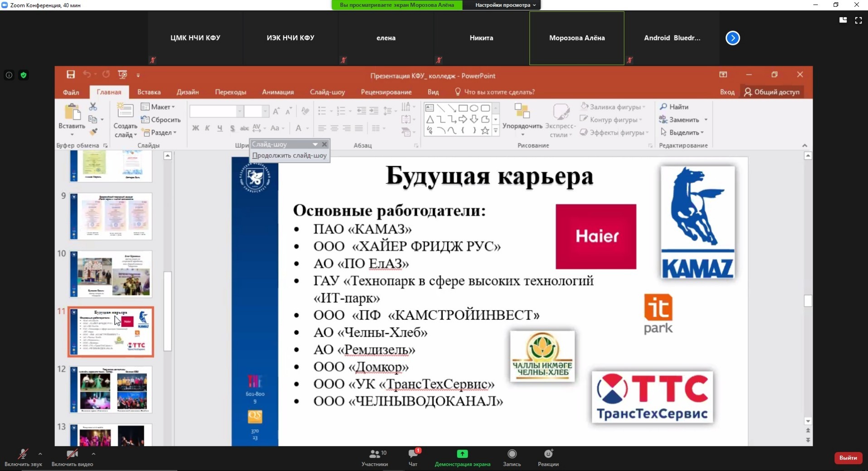Open the Customize Quick Access Toolbar arrow
The image size is (868, 471).
[138, 75]
